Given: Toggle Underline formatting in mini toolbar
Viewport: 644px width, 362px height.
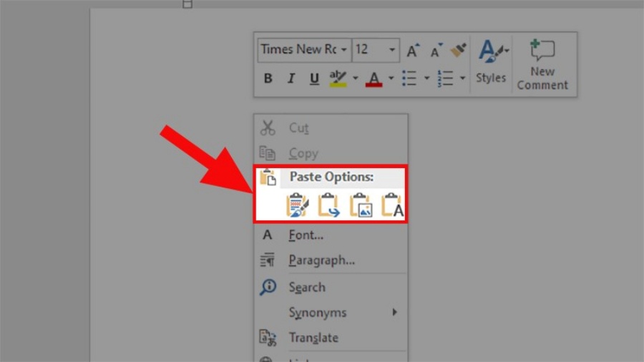Looking at the screenshot, I should coord(314,79).
